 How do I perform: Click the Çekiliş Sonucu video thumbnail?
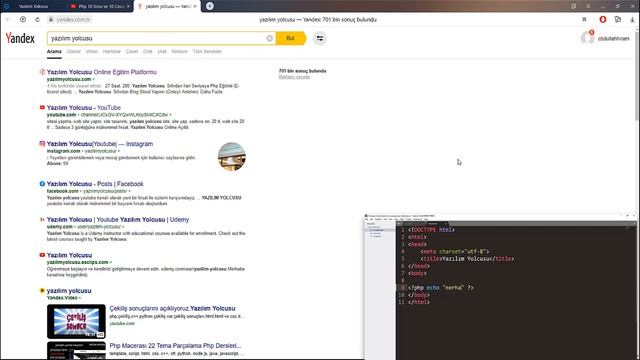point(76,321)
